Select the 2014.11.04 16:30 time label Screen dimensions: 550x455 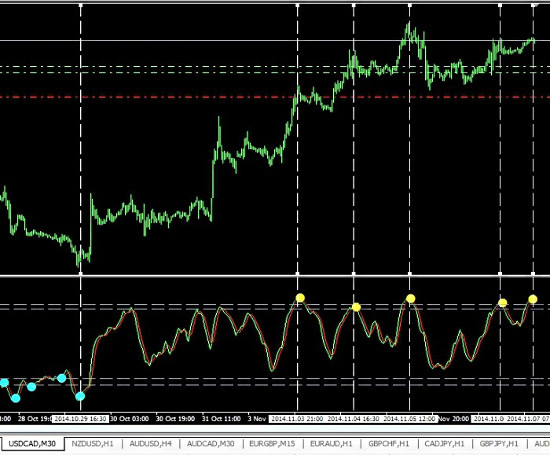point(353,419)
